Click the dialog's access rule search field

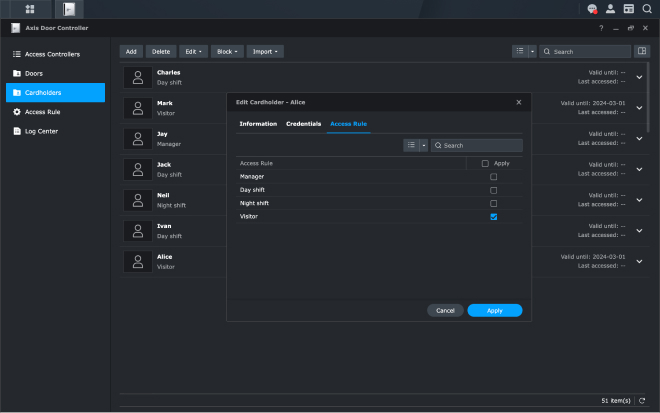(x=480, y=145)
